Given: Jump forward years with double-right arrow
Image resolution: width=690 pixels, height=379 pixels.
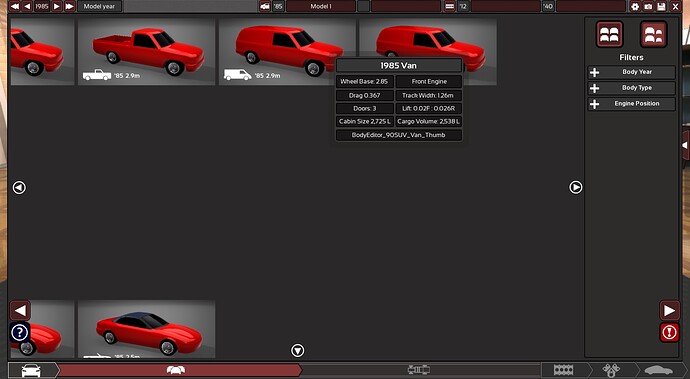Looking at the screenshot, I should (70, 6).
